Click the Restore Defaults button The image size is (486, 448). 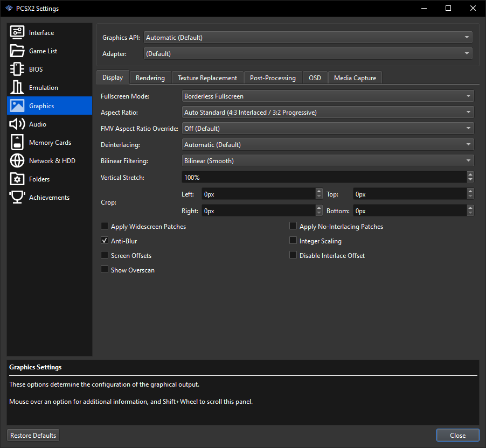click(33, 435)
